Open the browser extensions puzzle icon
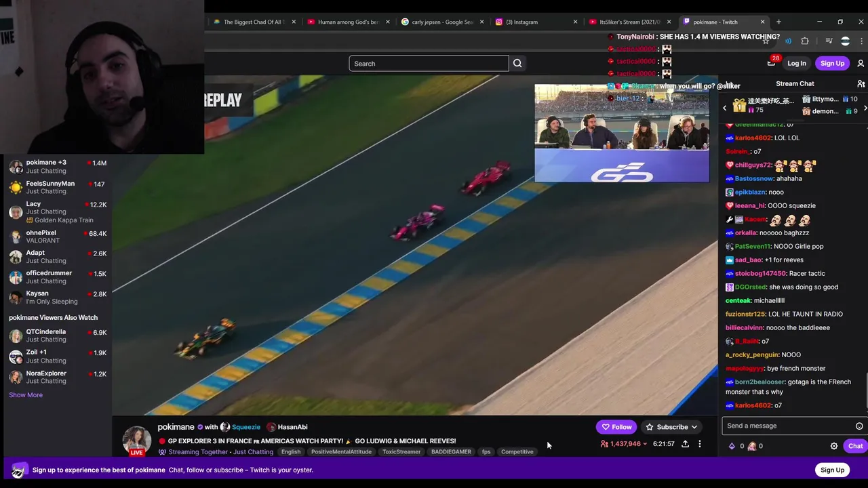Image resolution: width=868 pixels, height=488 pixels. [805, 41]
